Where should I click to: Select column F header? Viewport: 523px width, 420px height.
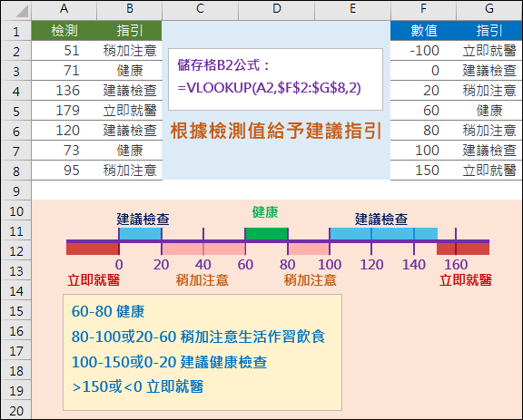pyautogui.click(x=423, y=9)
